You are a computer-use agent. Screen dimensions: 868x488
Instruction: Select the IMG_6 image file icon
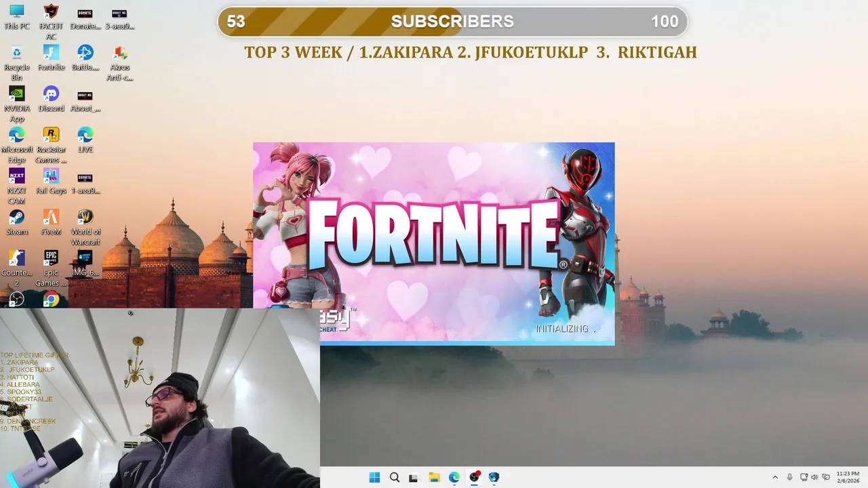coord(85,264)
